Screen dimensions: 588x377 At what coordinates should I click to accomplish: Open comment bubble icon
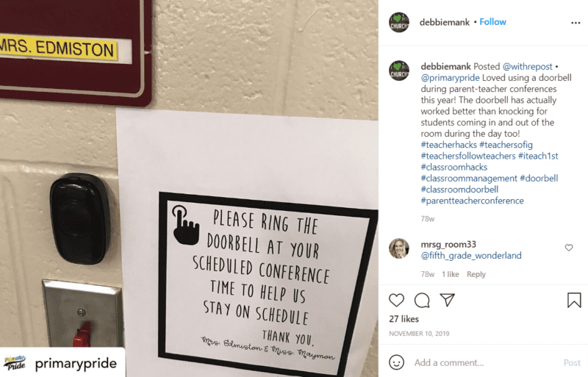(422, 301)
